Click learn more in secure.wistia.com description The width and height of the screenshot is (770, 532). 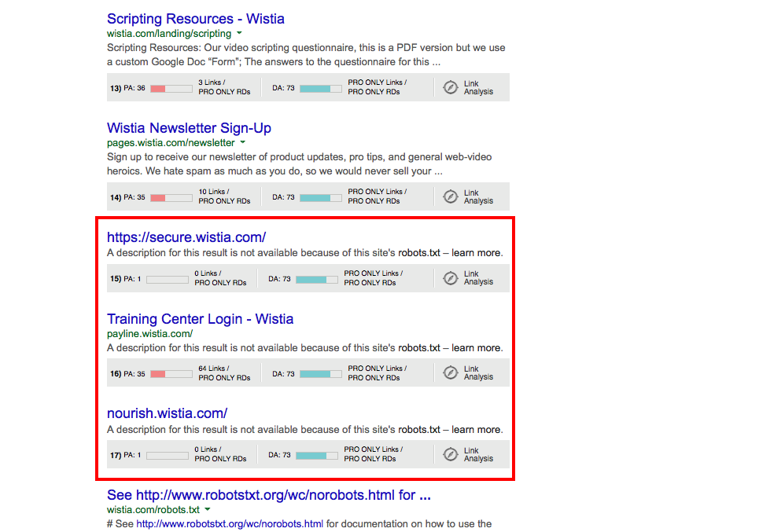pyautogui.click(x=477, y=253)
